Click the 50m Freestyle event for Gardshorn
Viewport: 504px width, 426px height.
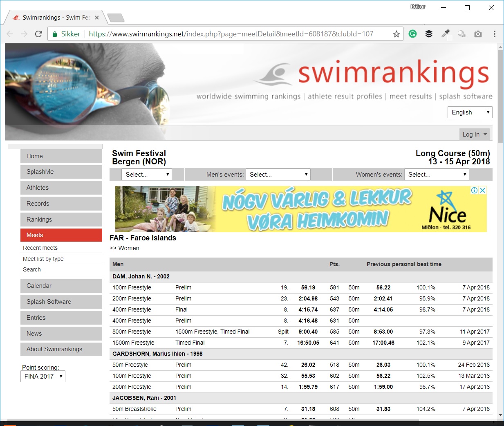tap(130, 365)
